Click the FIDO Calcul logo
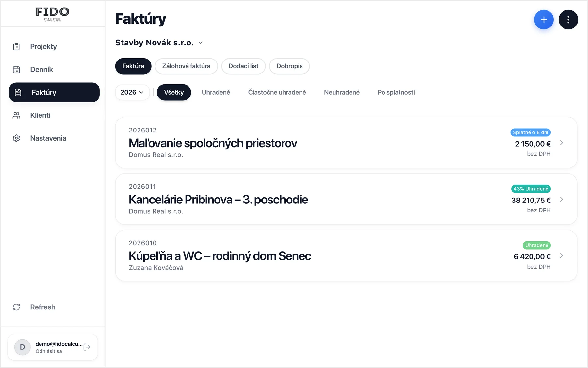 point(53,14)
